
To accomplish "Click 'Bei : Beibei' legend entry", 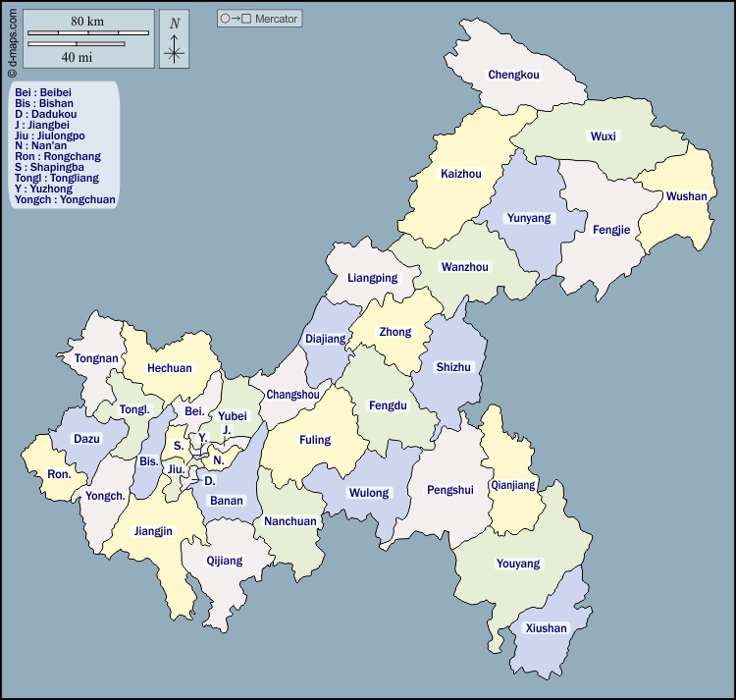I will click(43, 91).
